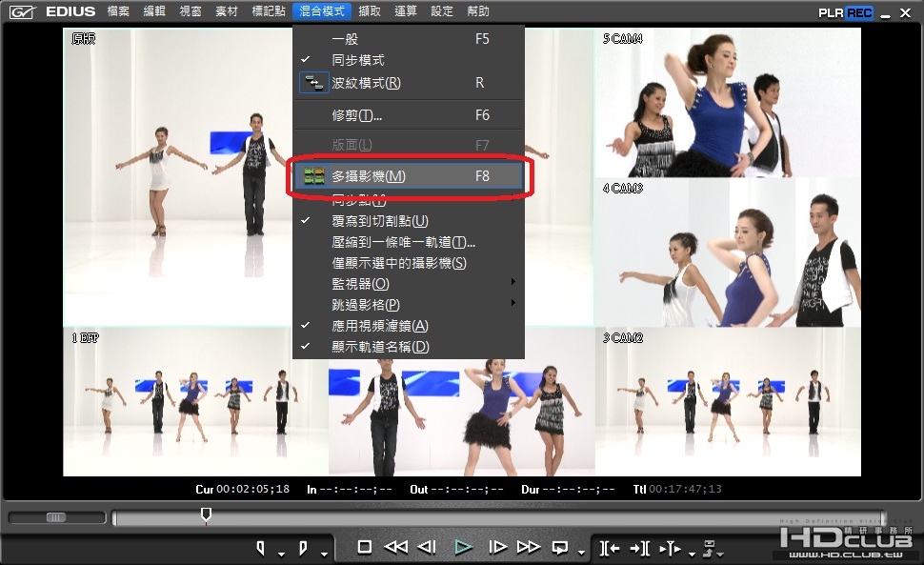Click the Grass Valley logo icon

coord(22,11)
